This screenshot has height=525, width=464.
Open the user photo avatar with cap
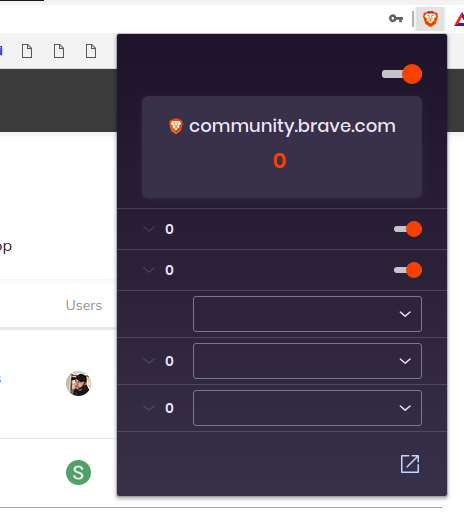(78, 383)
